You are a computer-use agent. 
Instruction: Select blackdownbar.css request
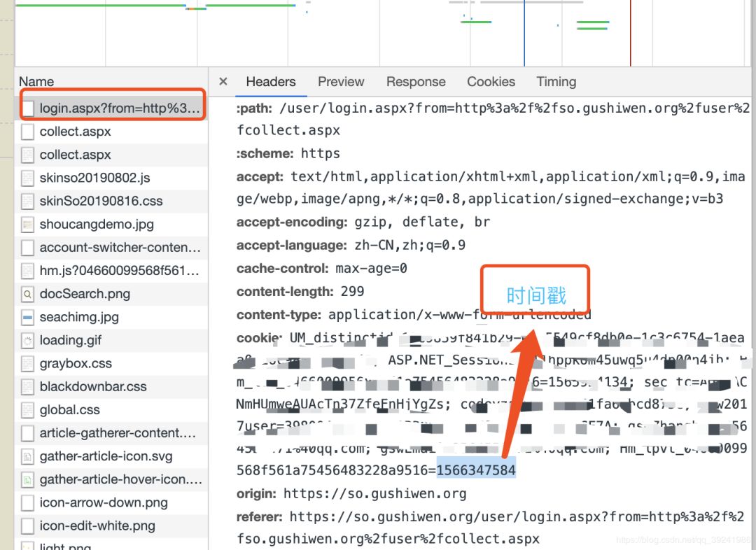(x=112, y=386)
